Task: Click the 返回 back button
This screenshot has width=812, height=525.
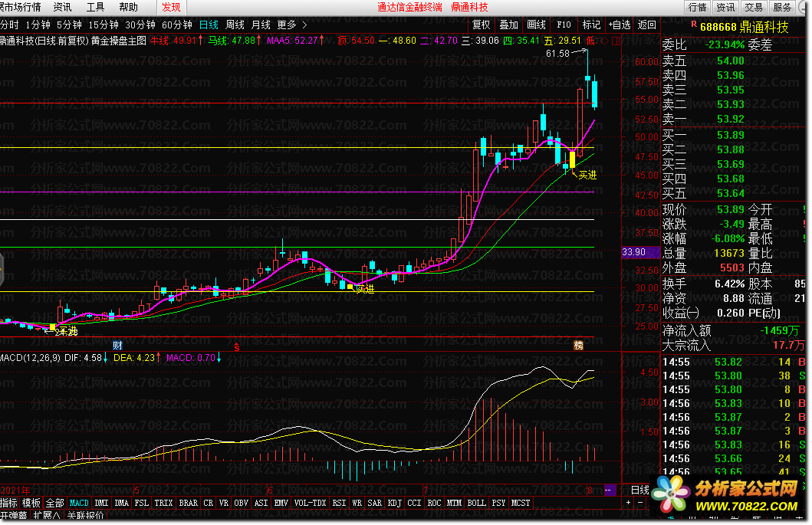Action: 647,25
